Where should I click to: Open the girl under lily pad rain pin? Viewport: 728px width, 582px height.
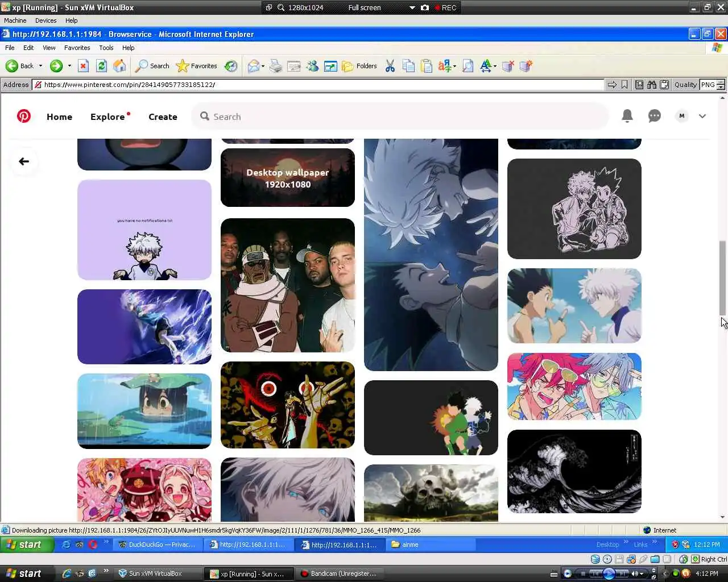tap(144, 411)
